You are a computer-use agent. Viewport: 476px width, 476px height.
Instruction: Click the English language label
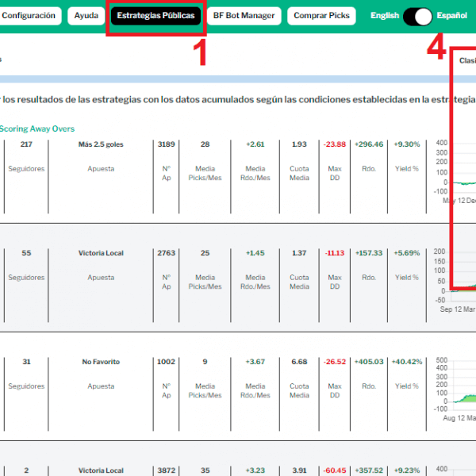385,16
